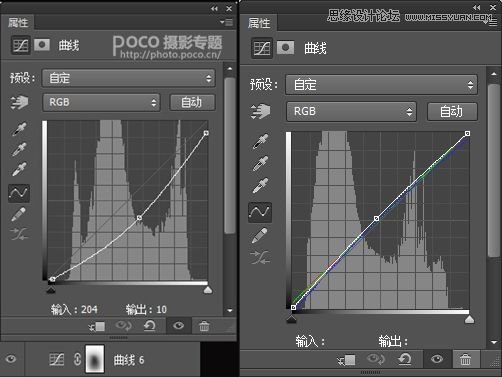The image size is (502, 377).
Task: Select edit points curve tool in left panel
Action: coord(19,193)
